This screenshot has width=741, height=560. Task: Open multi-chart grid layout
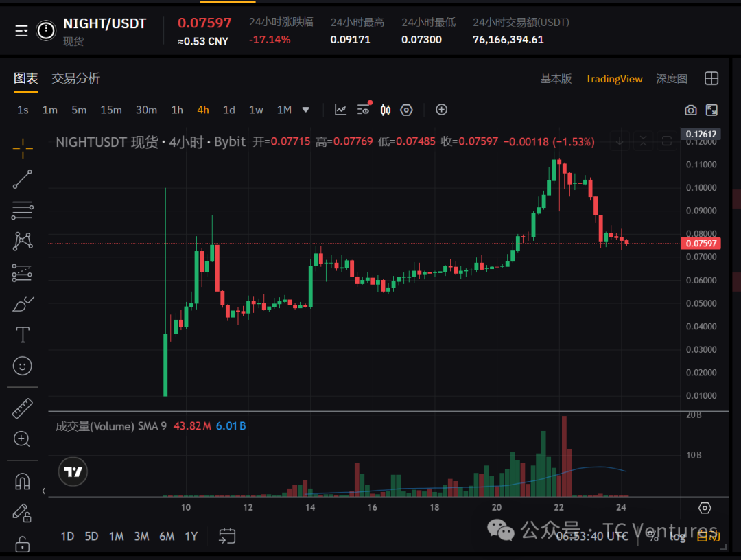[711, 78]
